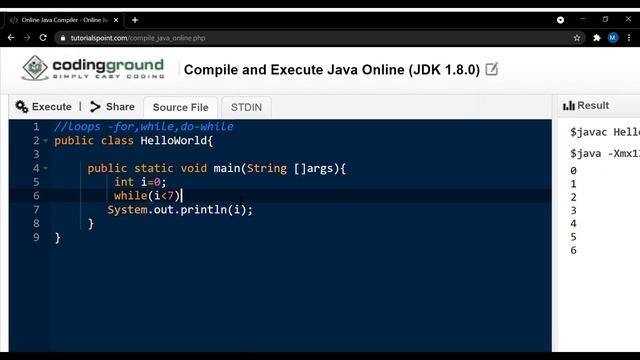Click output value 0 in Result
Screen dimensions: 640x360
tap(573, 171)
